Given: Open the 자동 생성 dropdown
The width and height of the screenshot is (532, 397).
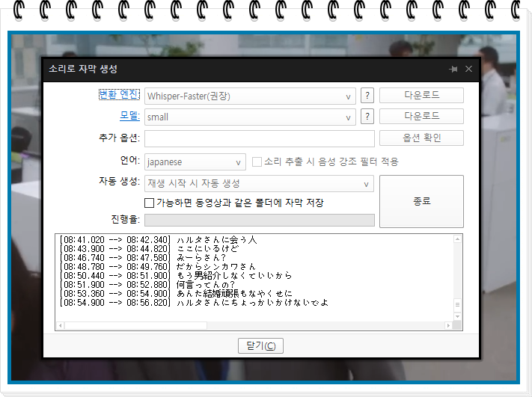Looking at the screenshot, I should pyautogui.click(x=259, y=184).
